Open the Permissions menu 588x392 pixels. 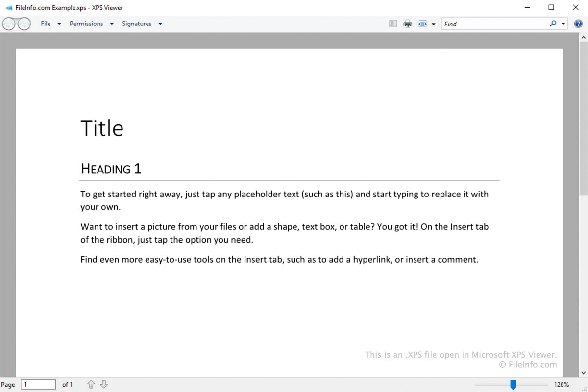pos(86,24)
